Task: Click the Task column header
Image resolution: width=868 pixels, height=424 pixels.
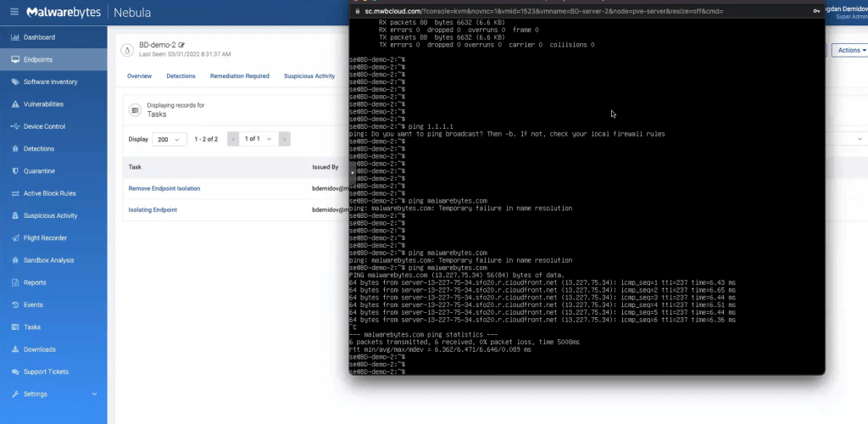Action: (x=135, y=167)
